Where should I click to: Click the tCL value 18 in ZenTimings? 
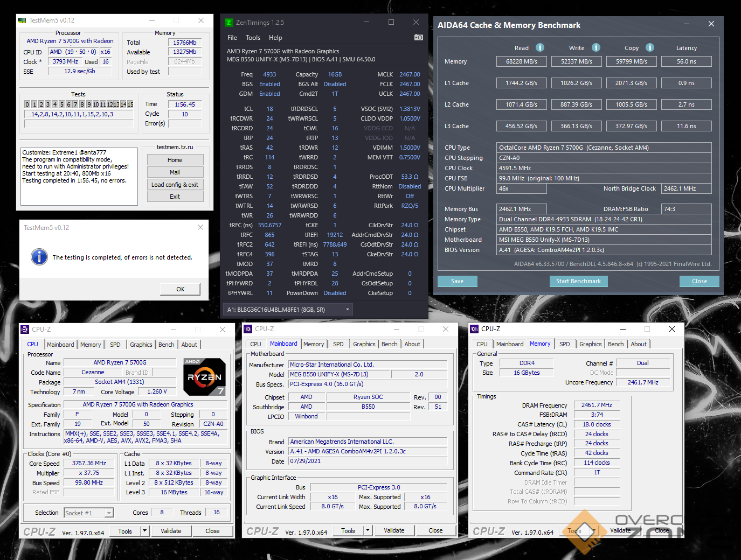(269, 109)
